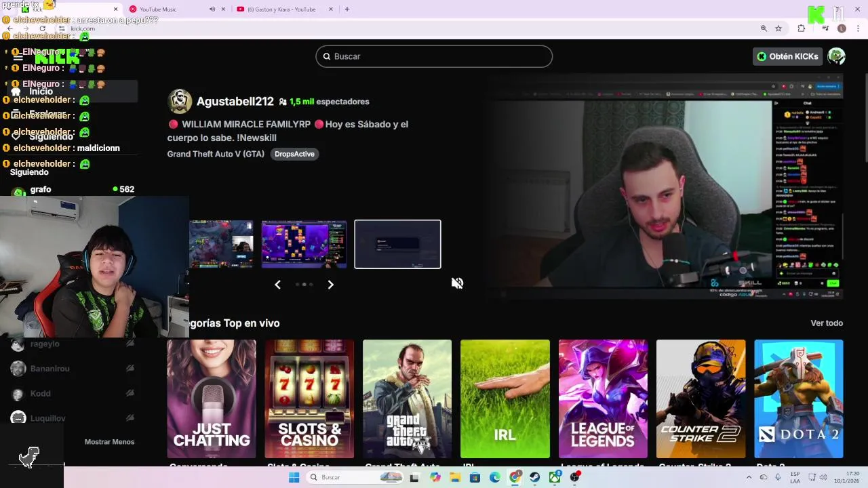Open Microsoft Edge from taskbar
This screenshot has height=488, width=868.
[495, 478]
